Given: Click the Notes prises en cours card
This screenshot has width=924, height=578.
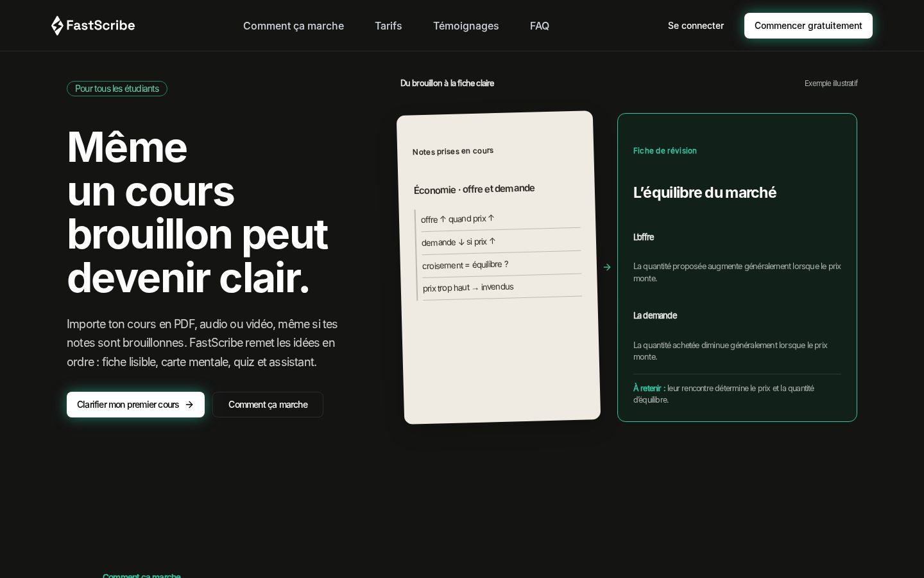Looking at the screenshot, I should (499, 267).
